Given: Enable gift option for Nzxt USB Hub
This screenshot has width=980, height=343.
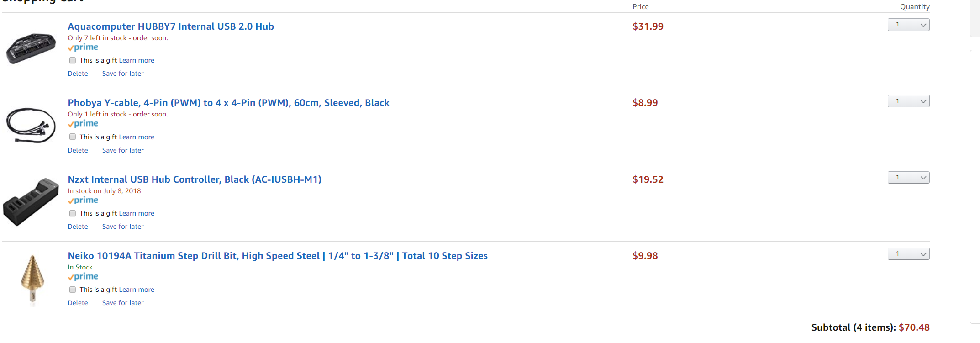Looking at the screenshot, I should click(x=73, y=213).
